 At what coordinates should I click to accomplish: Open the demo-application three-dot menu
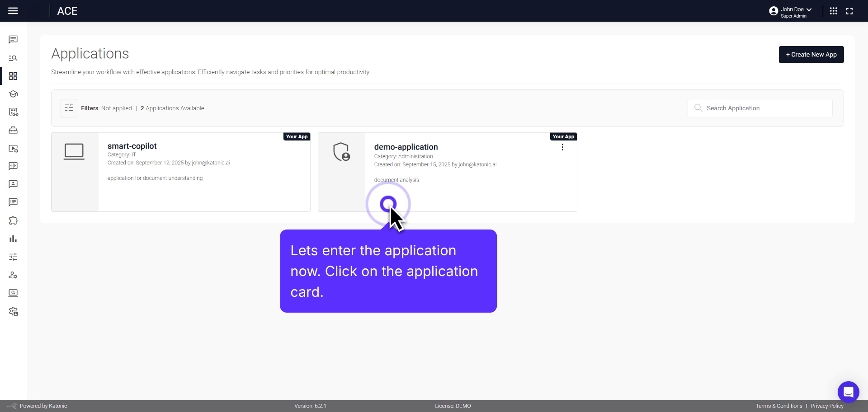click(x=562, y=147)
